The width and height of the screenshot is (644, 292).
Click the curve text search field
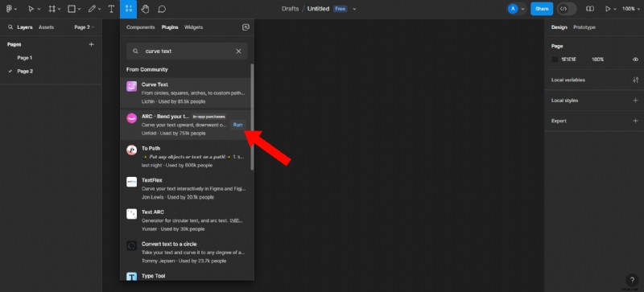(187, 51)
